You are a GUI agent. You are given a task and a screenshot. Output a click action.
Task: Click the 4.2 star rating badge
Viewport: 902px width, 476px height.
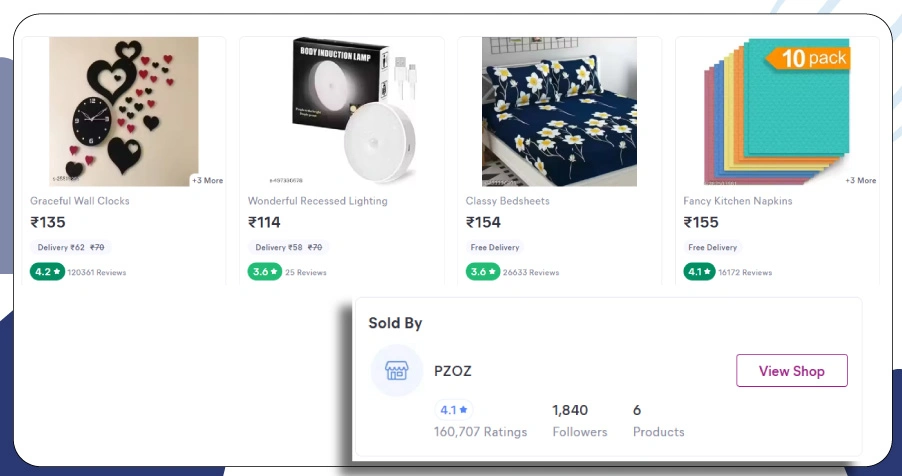pos(47,271)
